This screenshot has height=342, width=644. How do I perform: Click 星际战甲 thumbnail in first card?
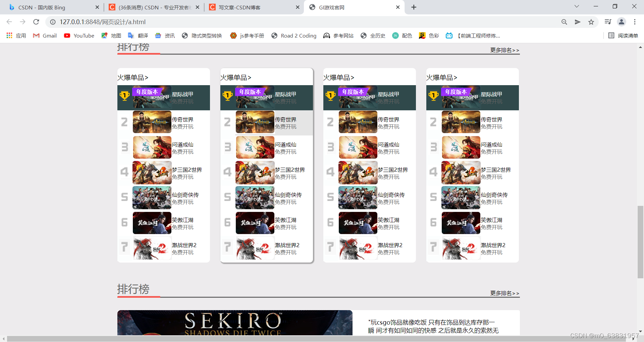[152, 98]
